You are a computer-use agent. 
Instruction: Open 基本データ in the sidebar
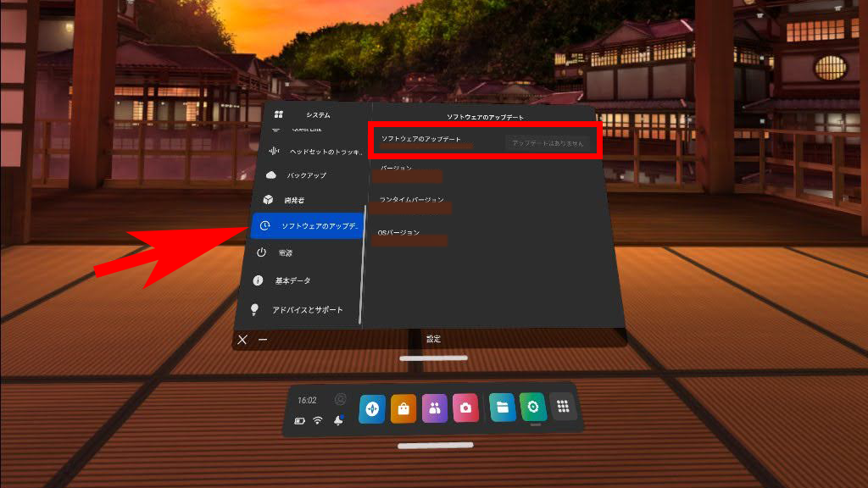(x=303, y=280)
